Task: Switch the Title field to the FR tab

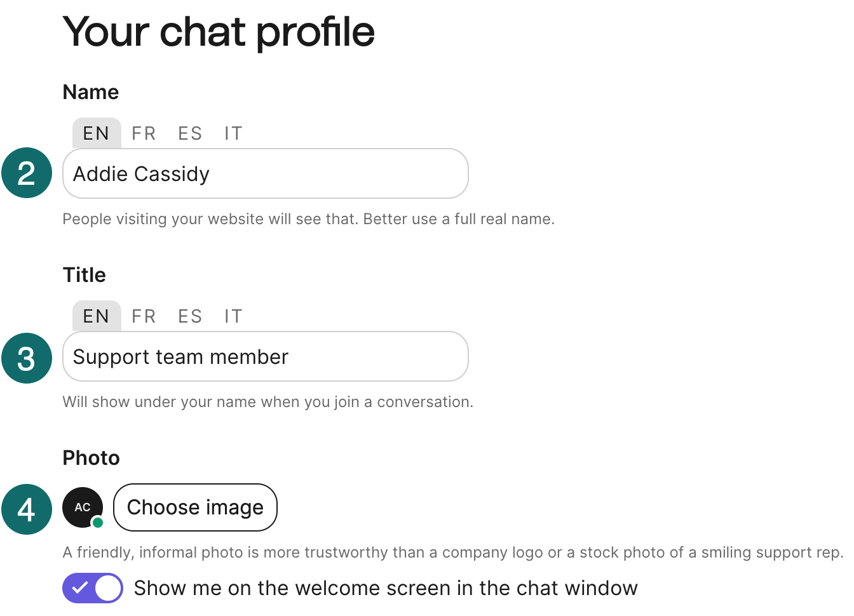Action: coord(144,316)
